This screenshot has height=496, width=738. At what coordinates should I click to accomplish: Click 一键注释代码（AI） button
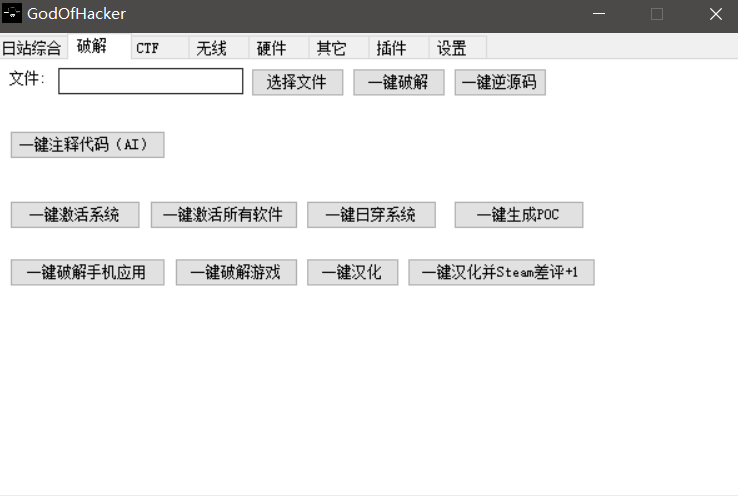[87, 145]
